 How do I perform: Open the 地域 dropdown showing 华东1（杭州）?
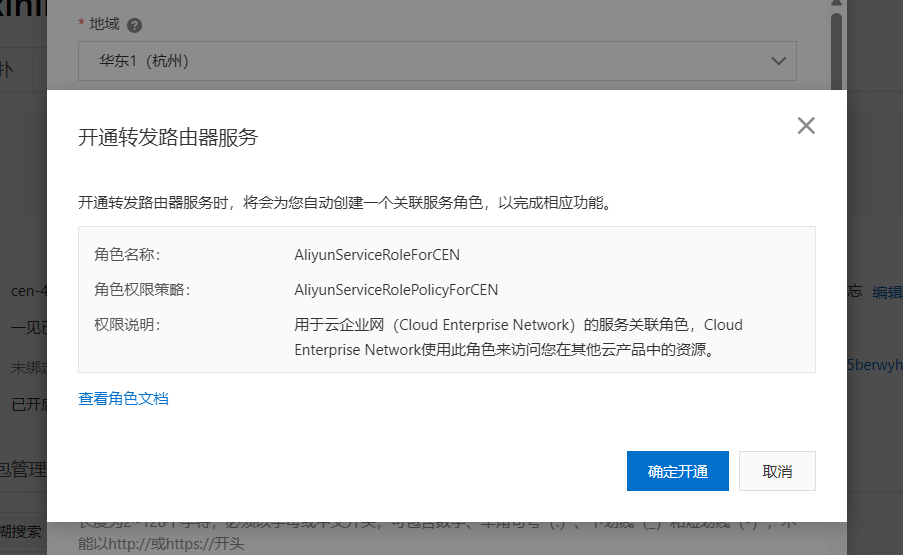437,61
